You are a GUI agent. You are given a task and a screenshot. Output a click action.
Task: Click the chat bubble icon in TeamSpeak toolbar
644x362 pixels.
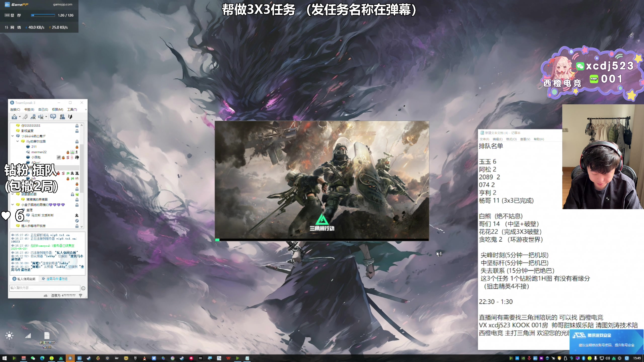pos(53,116)
